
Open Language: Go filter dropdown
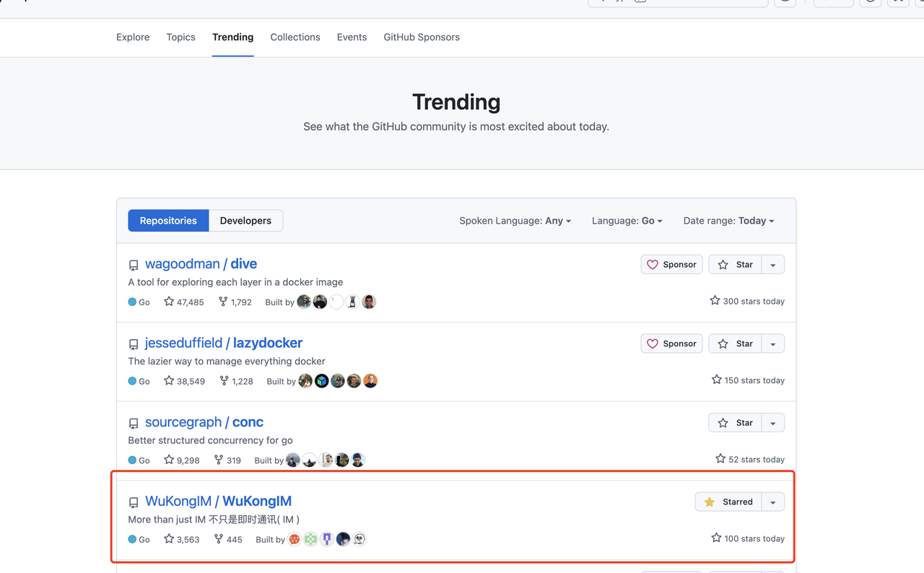627,221
